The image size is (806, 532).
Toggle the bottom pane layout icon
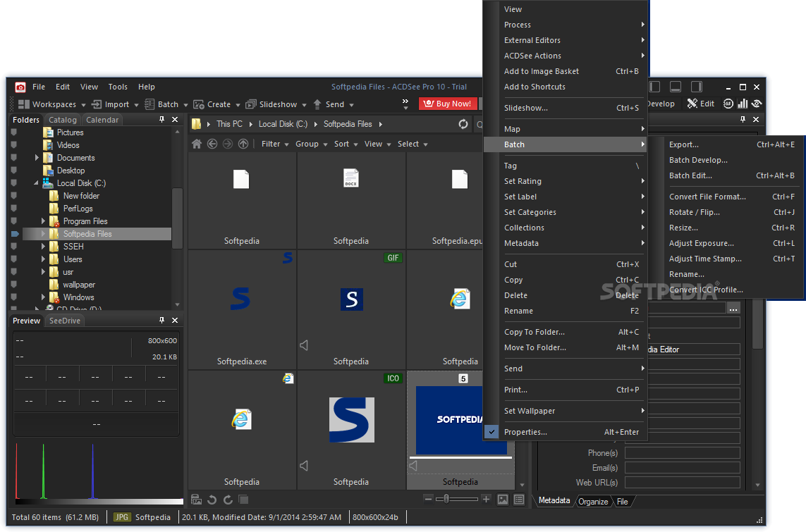pyautogui.click(x=676, y=87)
